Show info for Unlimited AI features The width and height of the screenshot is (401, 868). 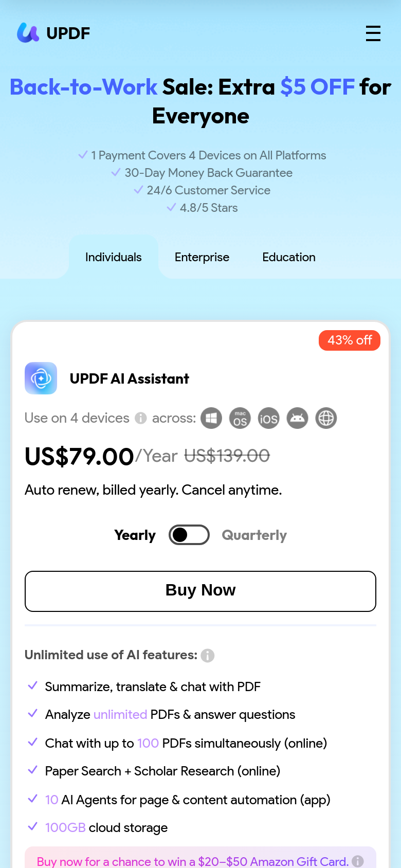(208, 656)
